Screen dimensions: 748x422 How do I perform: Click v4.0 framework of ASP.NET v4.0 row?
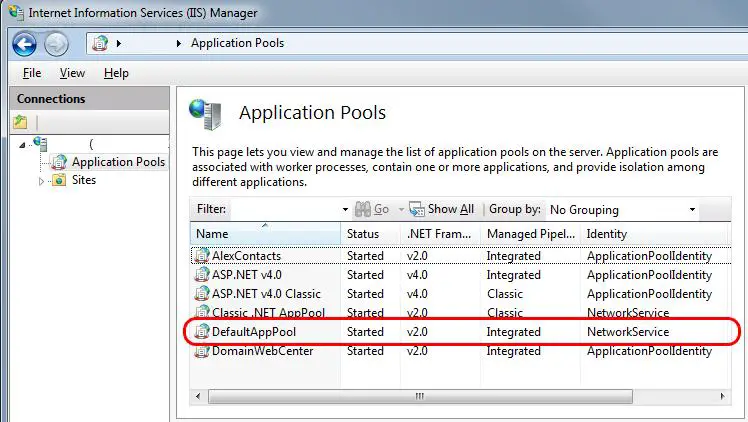click(x=417, y=275)
